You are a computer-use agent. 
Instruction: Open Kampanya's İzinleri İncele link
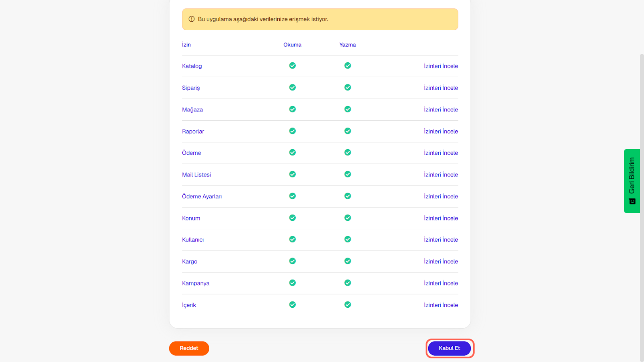(x=441, y=283)
